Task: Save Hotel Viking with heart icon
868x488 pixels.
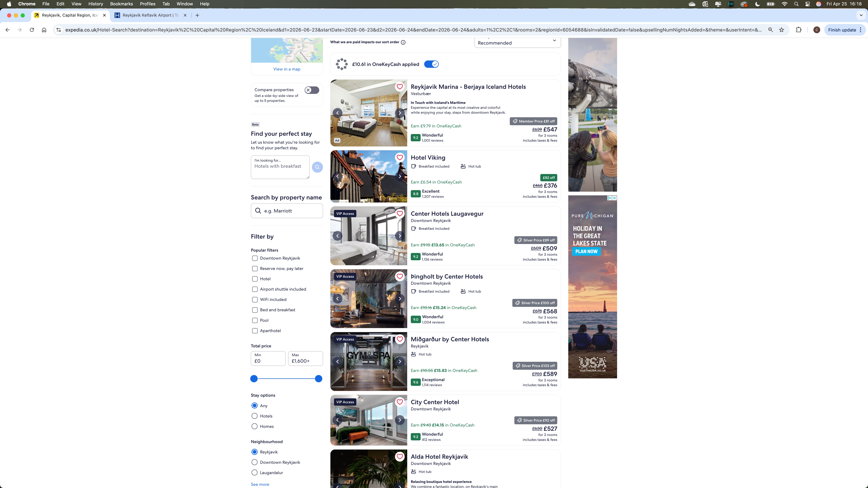Action: pos(400,157)
